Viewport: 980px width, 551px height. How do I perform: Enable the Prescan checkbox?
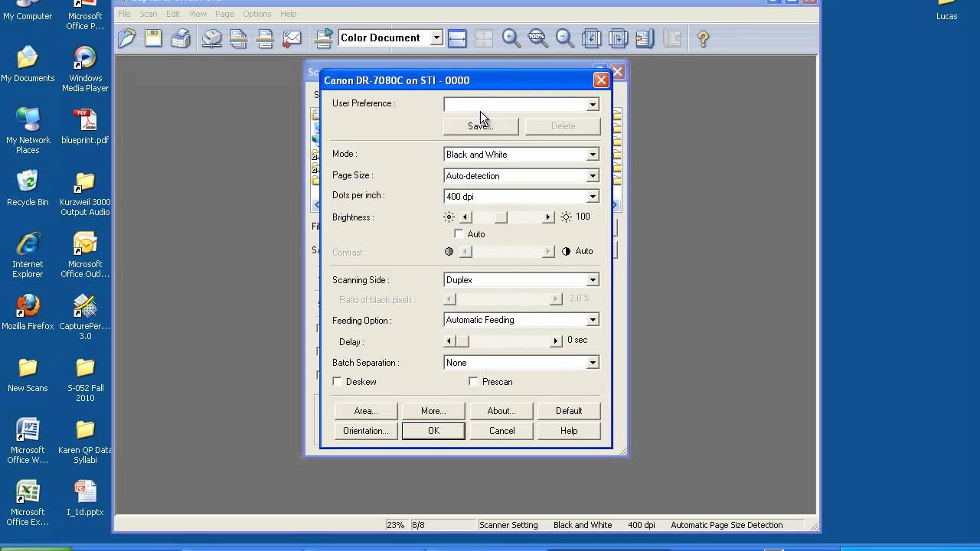473,382
